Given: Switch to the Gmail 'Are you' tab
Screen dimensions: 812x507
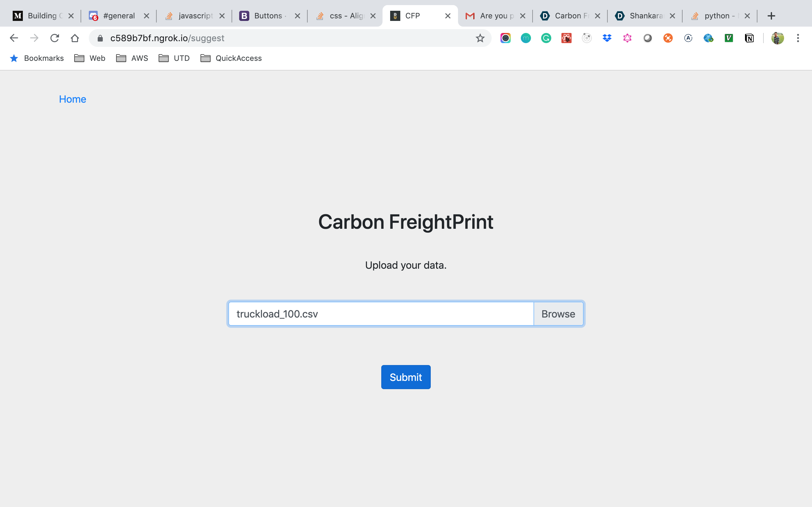Looking at the screenshot, I should coord(493,16).
